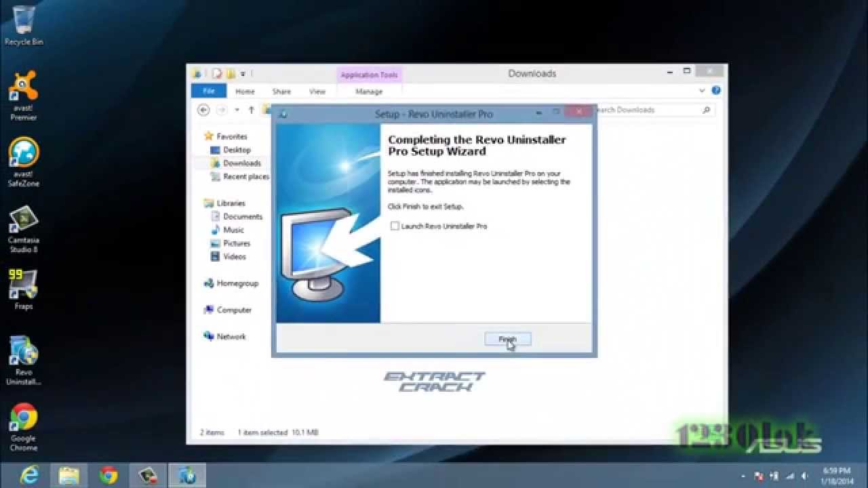Select the Revo Uninstaller desktop shortcut
Image resolution: width=868 pixels, height=488 pixels.
tap(24, 361)
